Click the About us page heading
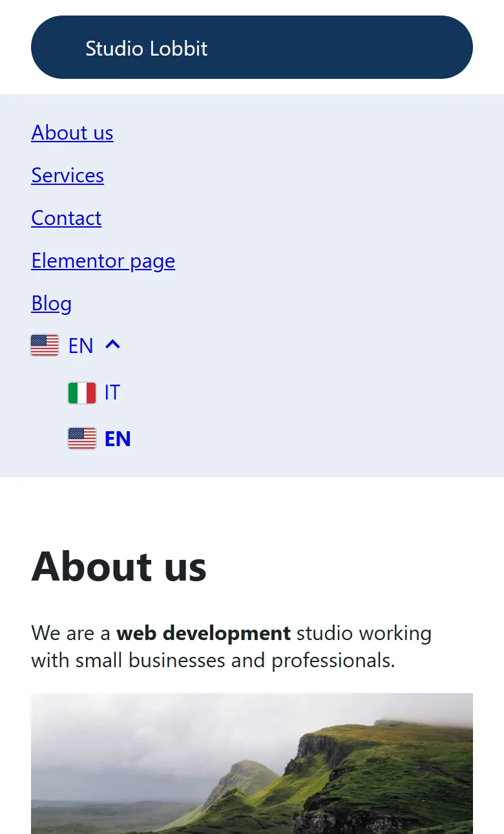This screenshot has height=834, width=504. 119,566
